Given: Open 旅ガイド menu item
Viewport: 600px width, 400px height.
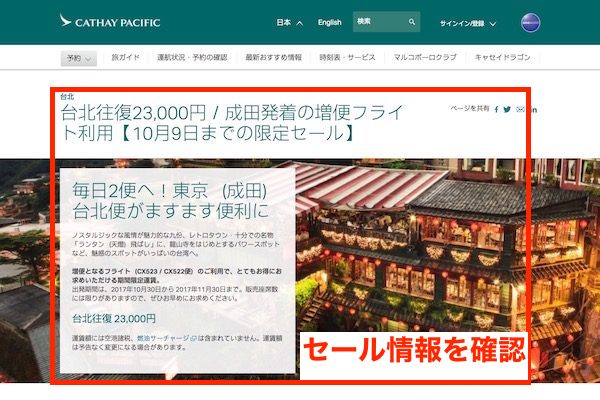Looking at the screenshot, I should [x=126, y=57].
